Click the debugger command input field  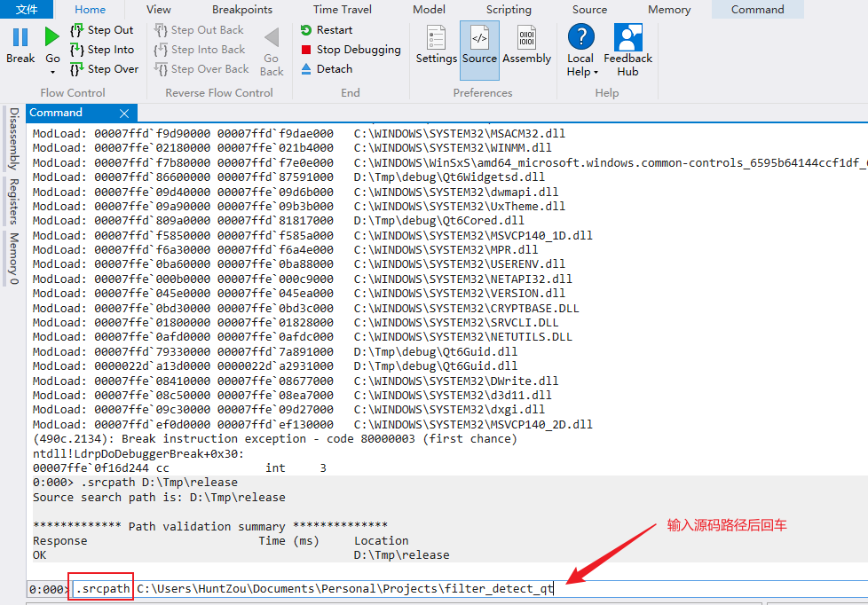click(470, 589)
